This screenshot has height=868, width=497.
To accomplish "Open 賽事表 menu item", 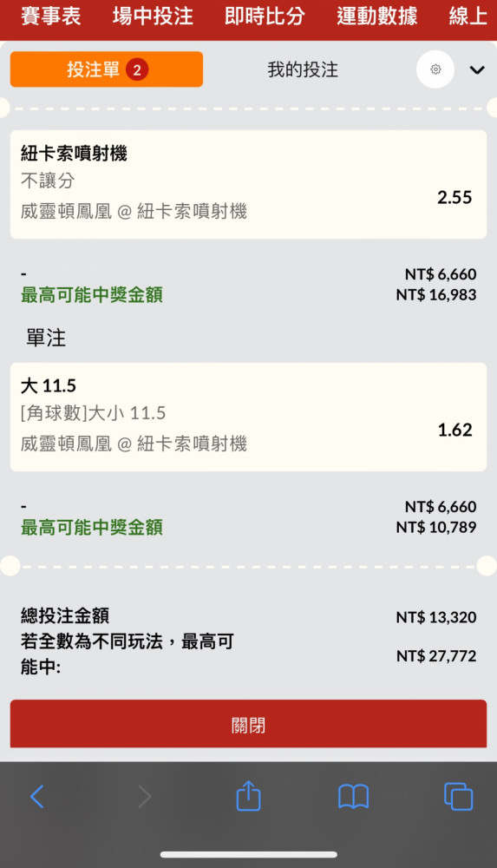I will [51, 16].
